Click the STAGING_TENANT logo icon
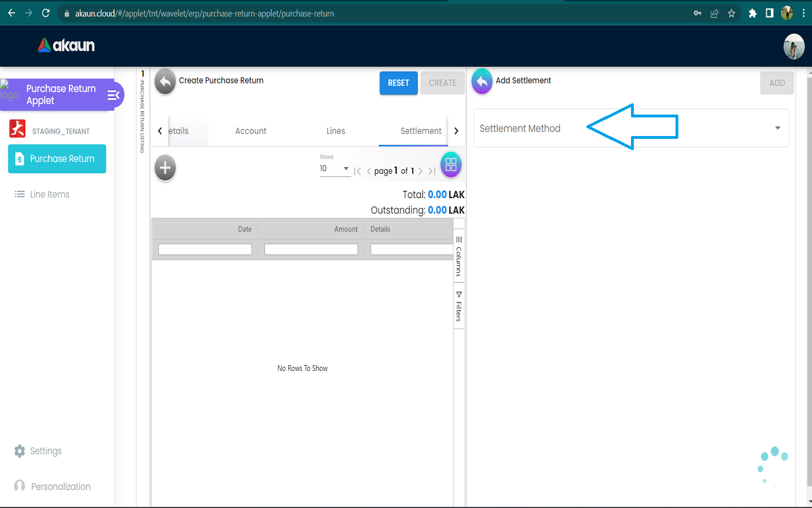The image size is (812, 508). pyautogui.click(x=17, y=129)
